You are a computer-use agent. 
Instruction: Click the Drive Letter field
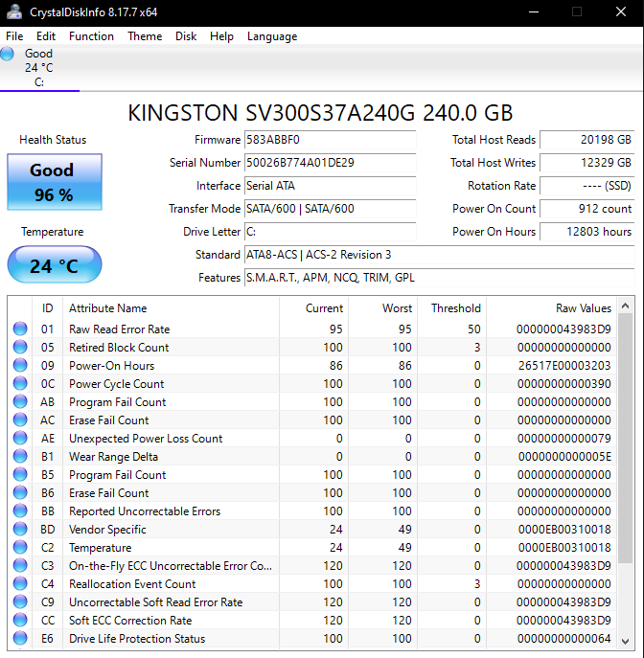tap(330, 232)
